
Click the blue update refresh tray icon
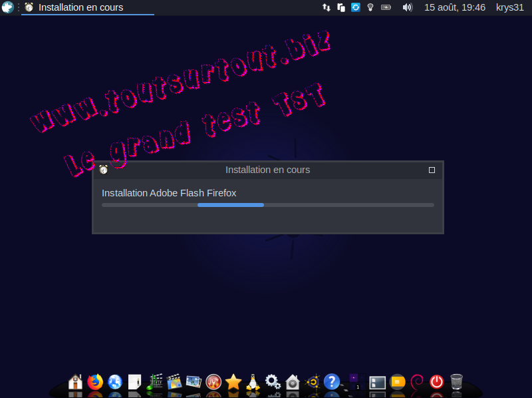356,7
